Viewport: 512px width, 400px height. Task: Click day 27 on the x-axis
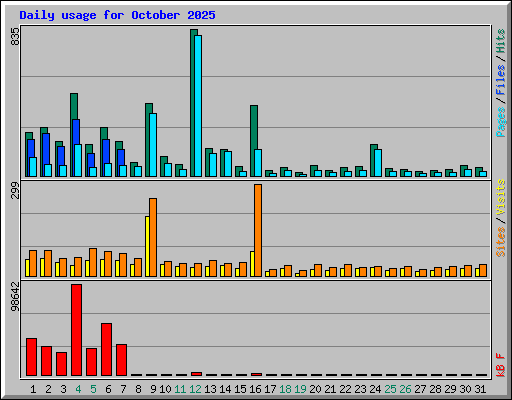[x=420, y=389]
